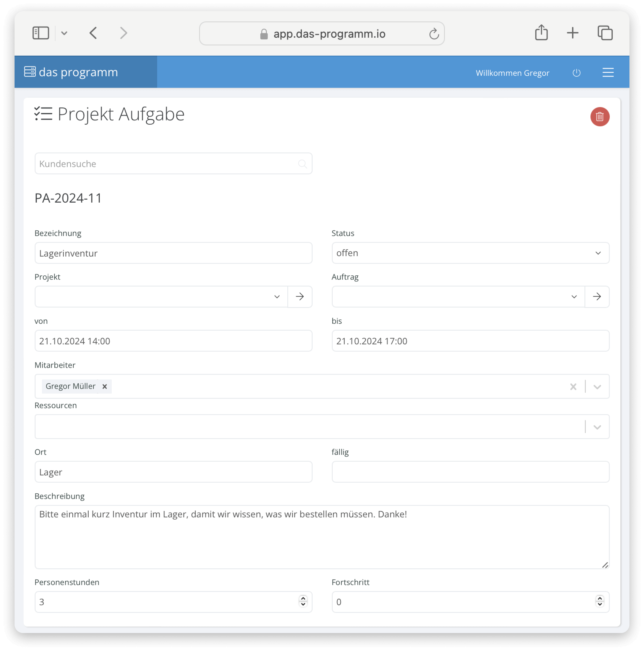Click into the Beschreibung textarea
Viewport: 644px width, 651px height.
click(322, 537)
